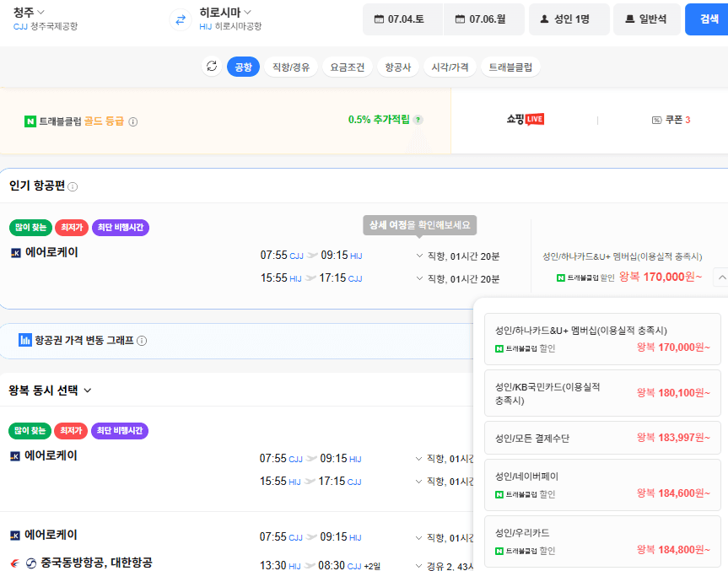Choose KB국민카드 180,100원 fare option
The image size is (728, 571).
point(602,393)
